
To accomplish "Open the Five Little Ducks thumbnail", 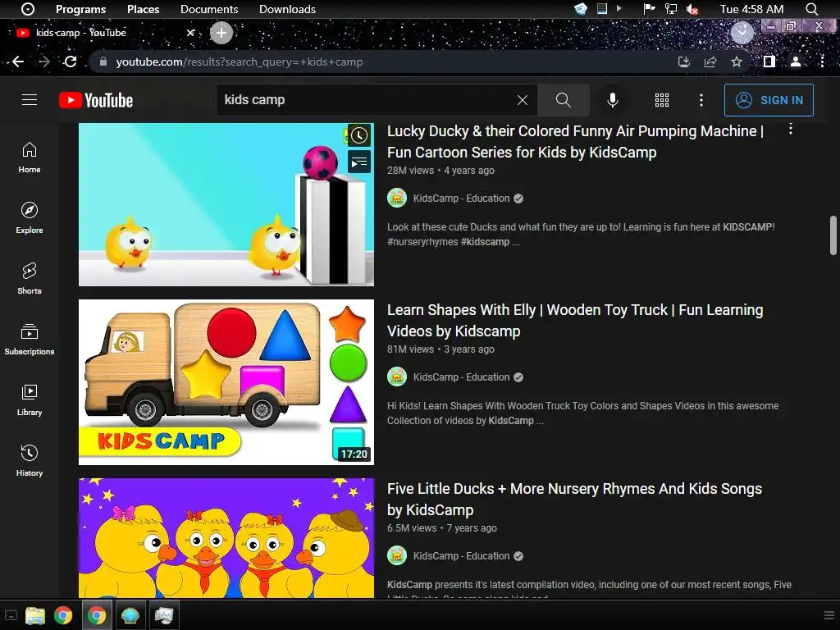I will [x=226, y=538].
